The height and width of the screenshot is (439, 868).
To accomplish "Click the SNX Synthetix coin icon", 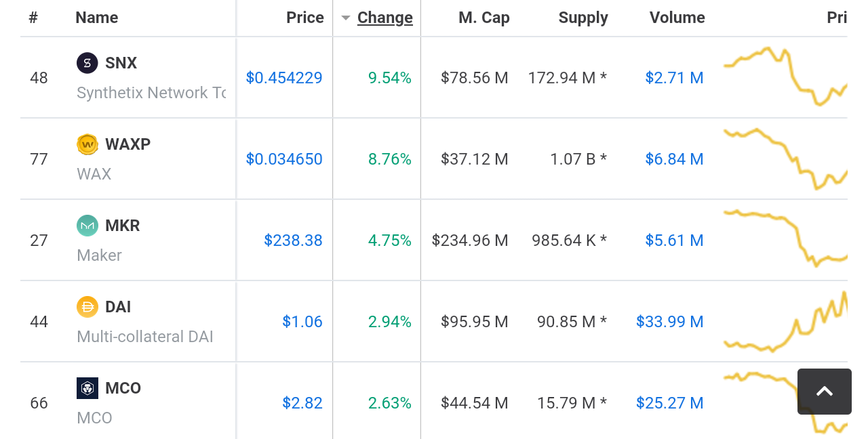I will (87, 63).
